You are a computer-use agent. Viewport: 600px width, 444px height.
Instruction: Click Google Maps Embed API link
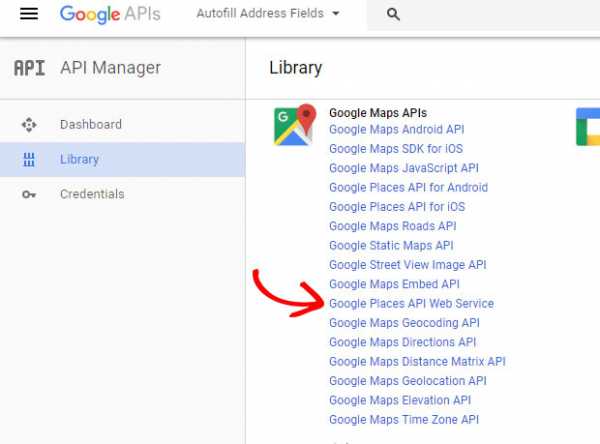coord(394,284)
